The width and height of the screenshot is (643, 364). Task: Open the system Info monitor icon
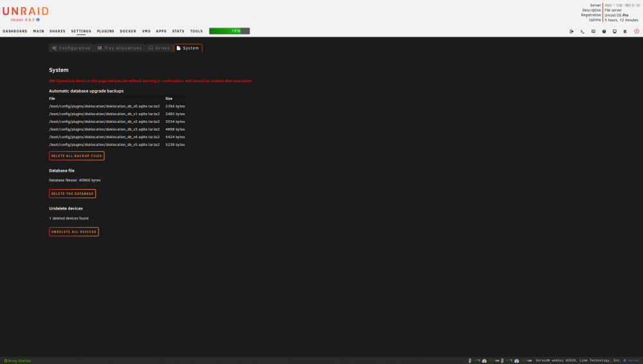click(614, 31)
